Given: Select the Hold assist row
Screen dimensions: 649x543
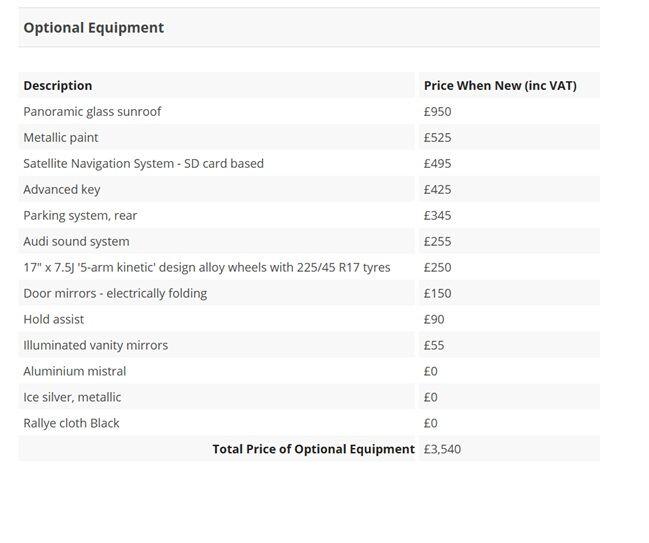Looking at the screenshot, I should tap(54, 320).
